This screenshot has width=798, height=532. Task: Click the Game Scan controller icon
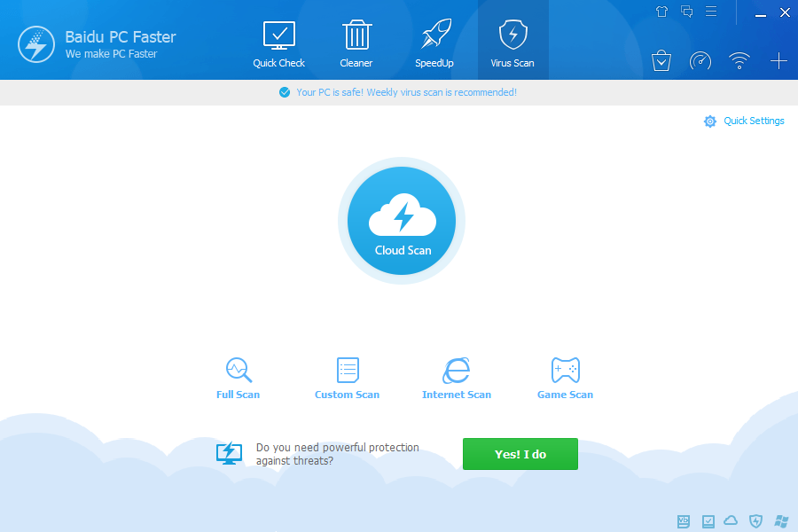(566, 370)
